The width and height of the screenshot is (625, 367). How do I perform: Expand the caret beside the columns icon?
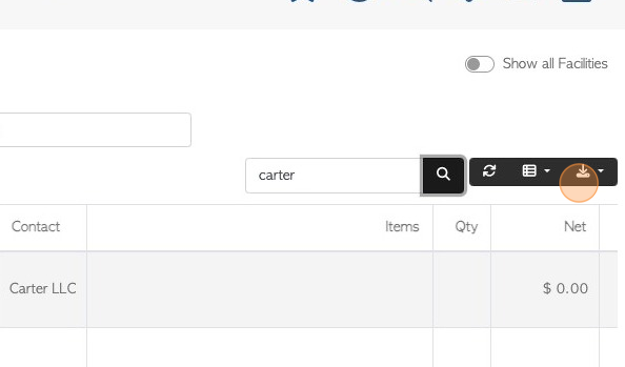(547, 171)
